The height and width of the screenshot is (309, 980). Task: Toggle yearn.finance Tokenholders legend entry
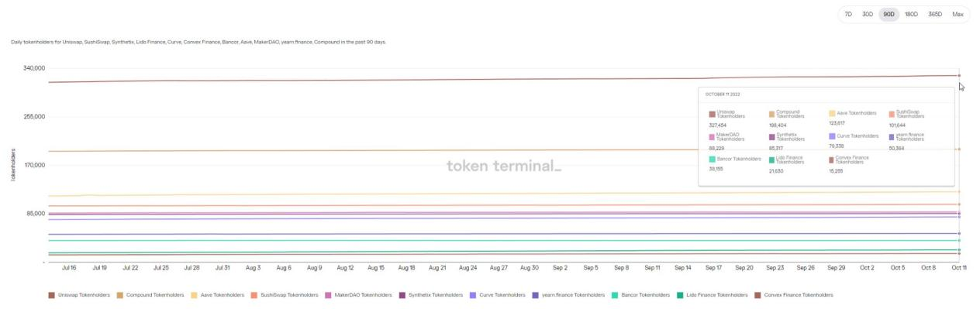click(568, 294)
